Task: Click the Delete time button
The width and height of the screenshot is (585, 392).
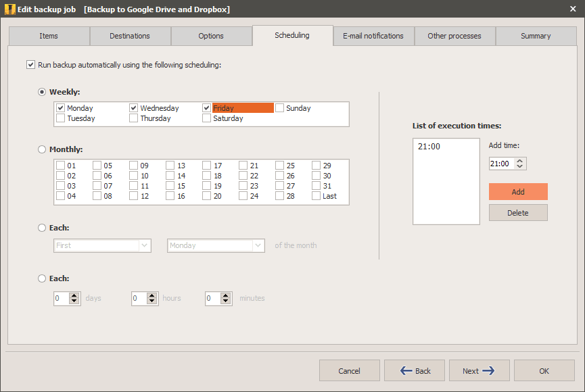Action: point(517,213)
